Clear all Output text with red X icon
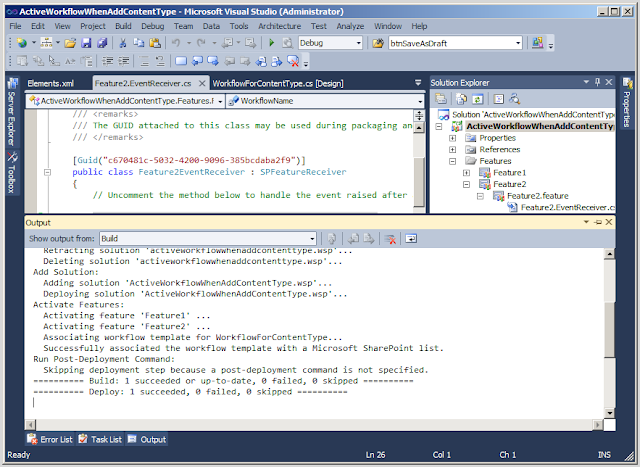Image resolution: width=640 pixels, height=467 pixels. tap(390, 239)
